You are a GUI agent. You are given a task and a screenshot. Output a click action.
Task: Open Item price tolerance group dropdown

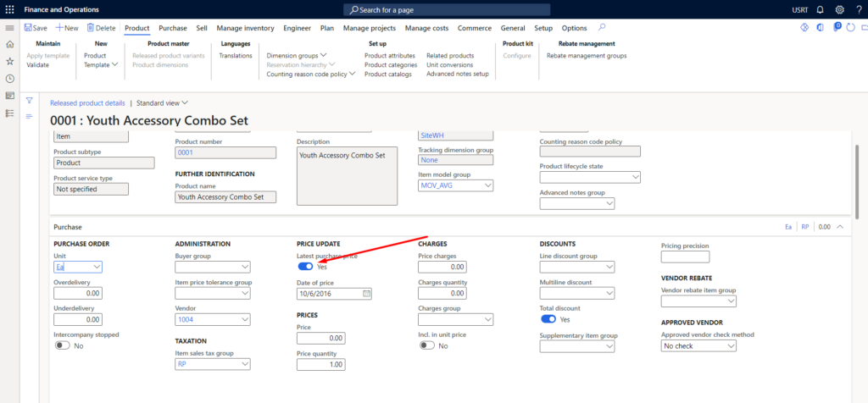245,294
